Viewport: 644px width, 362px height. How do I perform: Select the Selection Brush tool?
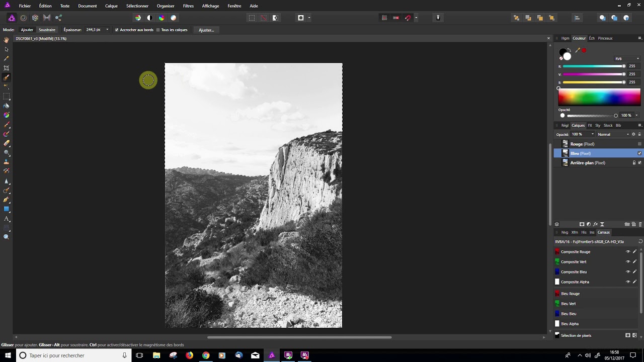coord(7,77)
